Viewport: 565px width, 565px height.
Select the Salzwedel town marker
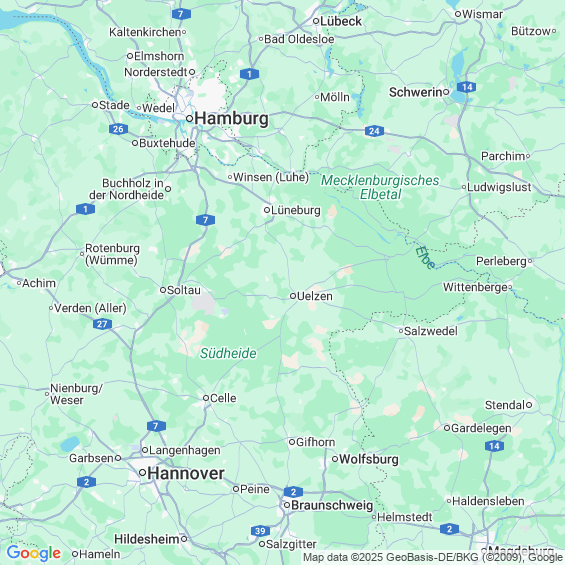(x=401, y=331)
